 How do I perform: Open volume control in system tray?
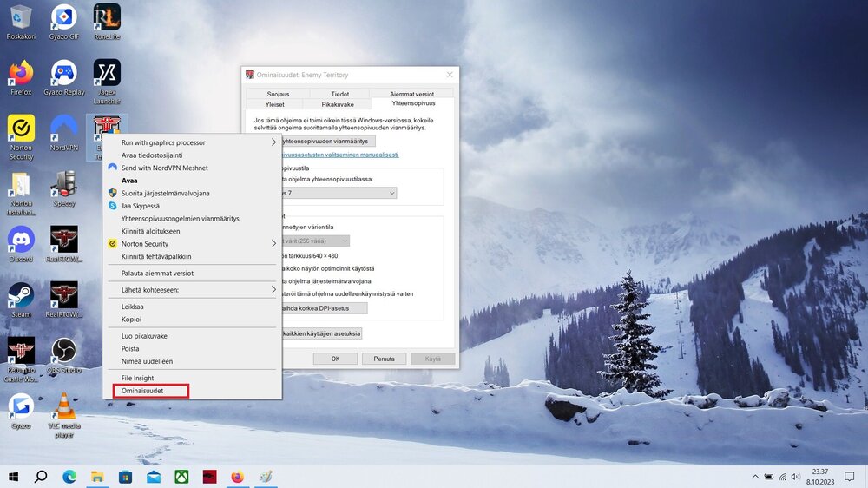795,477
